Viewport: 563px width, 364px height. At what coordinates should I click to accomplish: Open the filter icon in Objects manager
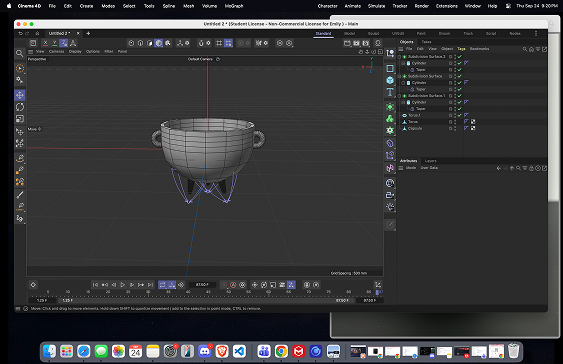[538, 49]
